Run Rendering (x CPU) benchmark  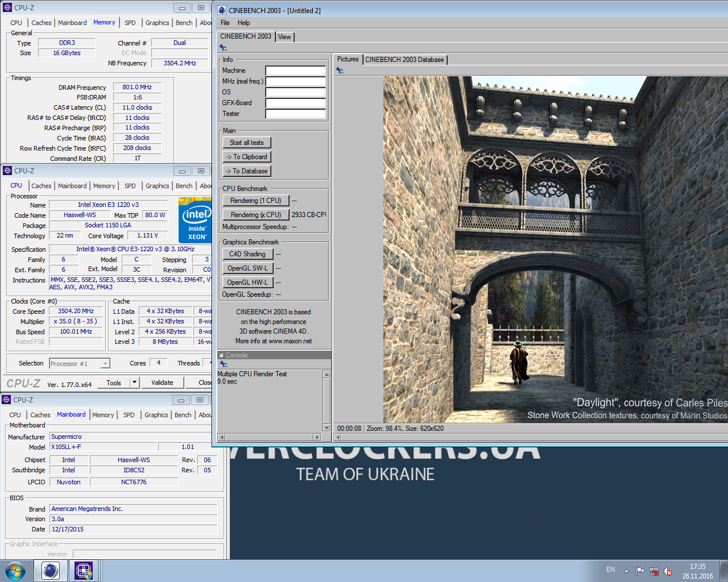tap(256, 215)
